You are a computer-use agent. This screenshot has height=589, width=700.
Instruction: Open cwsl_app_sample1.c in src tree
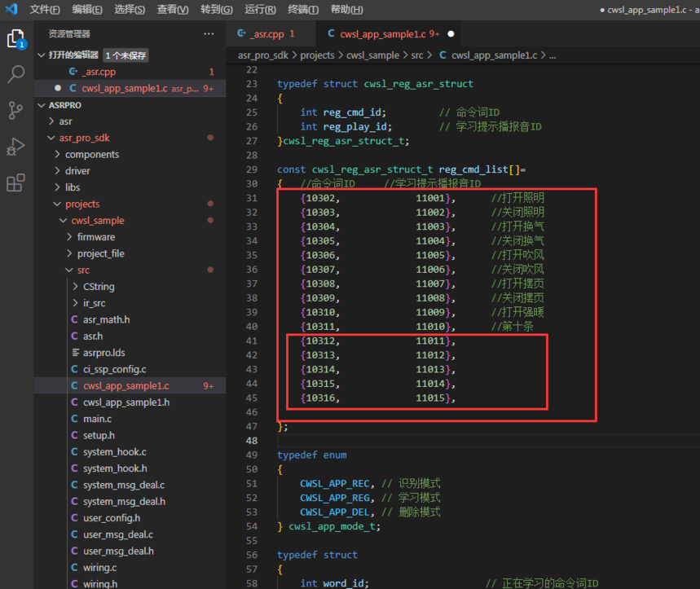pyautogui.click(x=130, y=385)
